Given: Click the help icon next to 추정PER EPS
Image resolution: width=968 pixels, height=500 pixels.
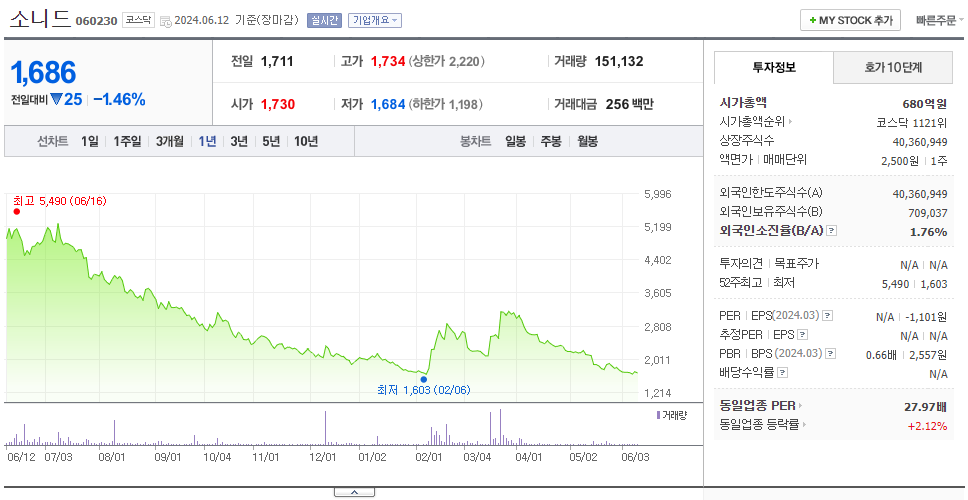Looking at the screenshot, I should click(802, 335).
